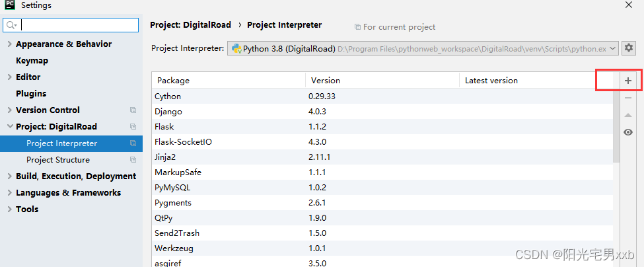Click the copy icon beside Project Structure
The height and width of the screenshot is (267, 644).
click(x=133, y=160)
